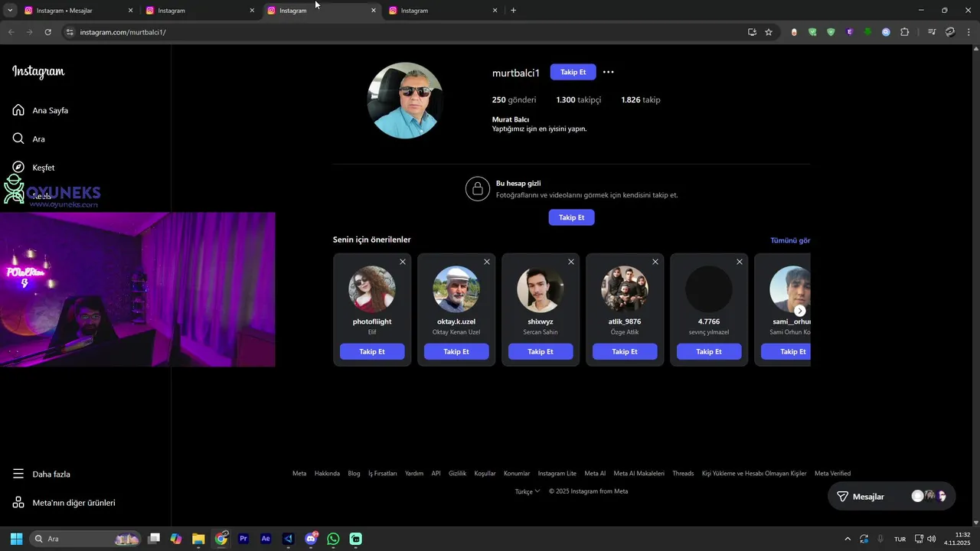980x551 pixels.
Task: Open Discord from the taskbar
Action: pyautogui.click(x=311, y=539)
